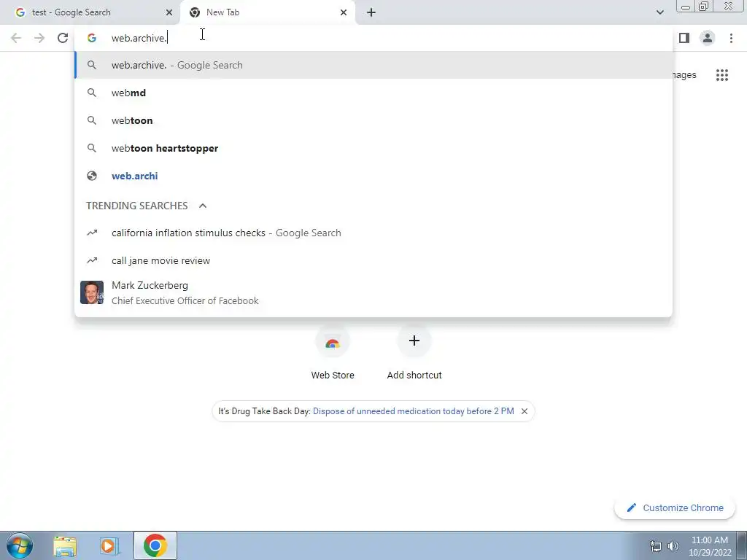The height and width of the screenshot is (560, 747).
Task: Dismiss the Drug Take Back Day notice
Action: point(524,411)
